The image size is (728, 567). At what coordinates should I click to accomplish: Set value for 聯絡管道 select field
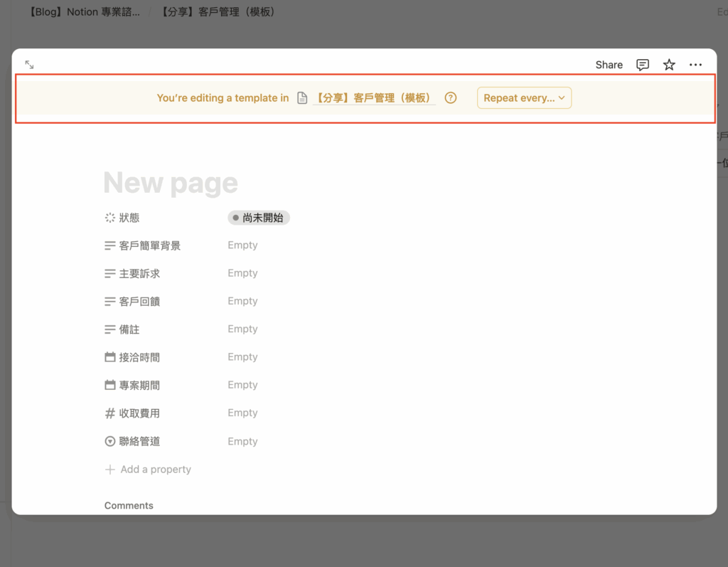[x=242, y=441]
